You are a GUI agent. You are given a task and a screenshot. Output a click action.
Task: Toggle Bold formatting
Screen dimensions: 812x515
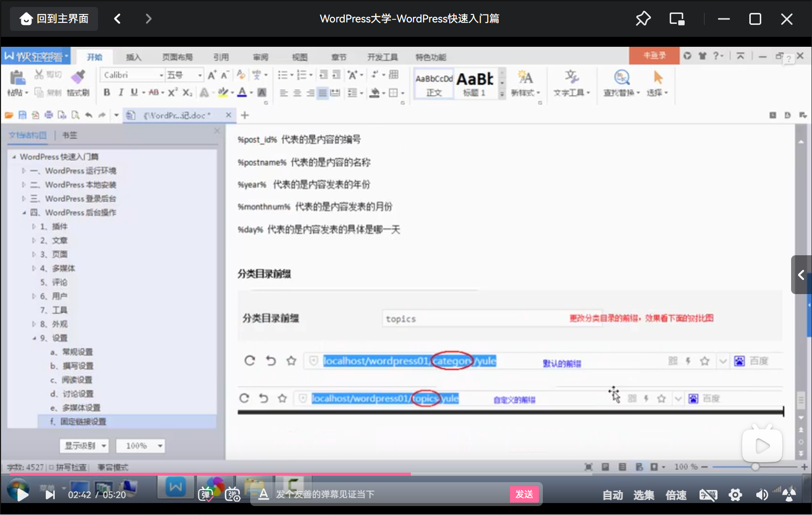pos(106,92)
